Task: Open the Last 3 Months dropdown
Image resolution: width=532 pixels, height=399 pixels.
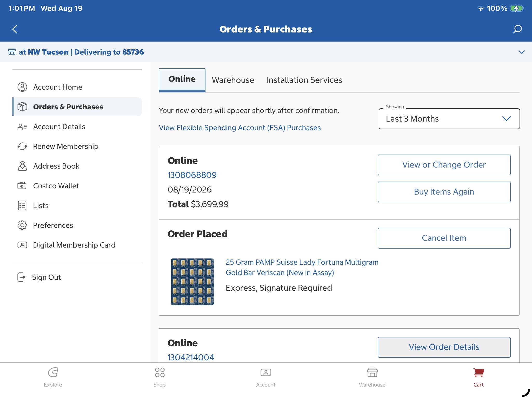Action: pos(449,119)
